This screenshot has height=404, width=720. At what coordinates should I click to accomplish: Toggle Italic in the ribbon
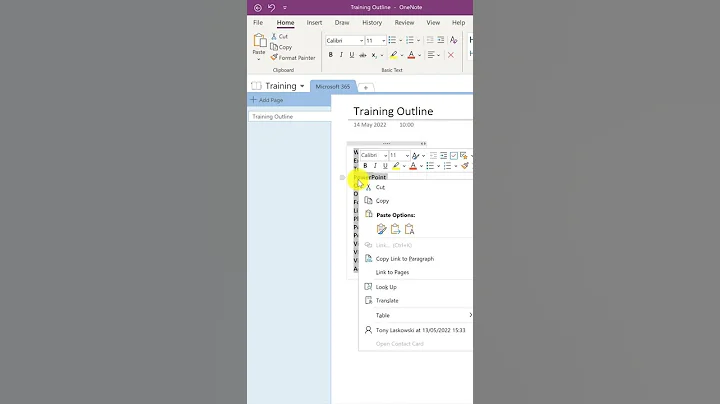point(341,55)
